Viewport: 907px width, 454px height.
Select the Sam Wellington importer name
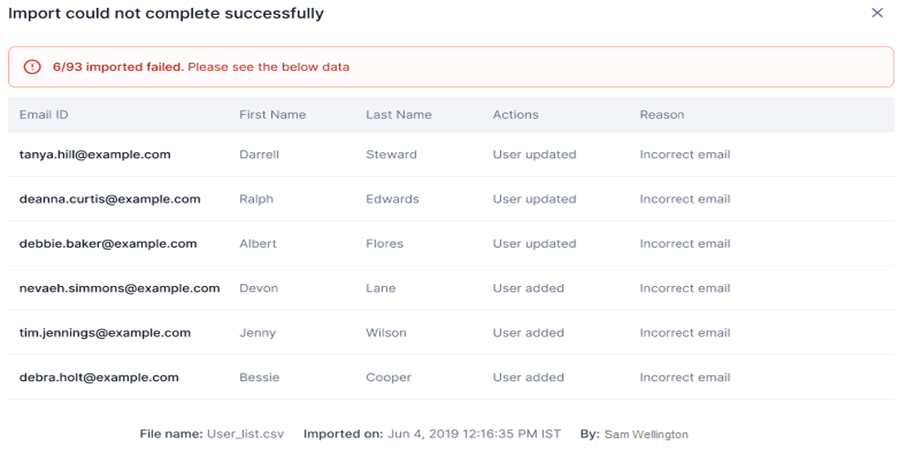pyautogui.click(x=646, y=434)
